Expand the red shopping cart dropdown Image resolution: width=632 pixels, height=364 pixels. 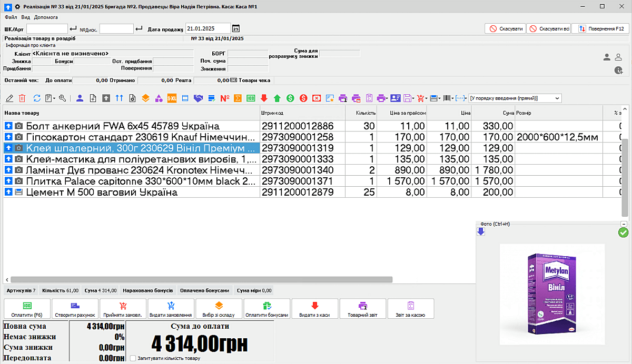coord(426,98)
